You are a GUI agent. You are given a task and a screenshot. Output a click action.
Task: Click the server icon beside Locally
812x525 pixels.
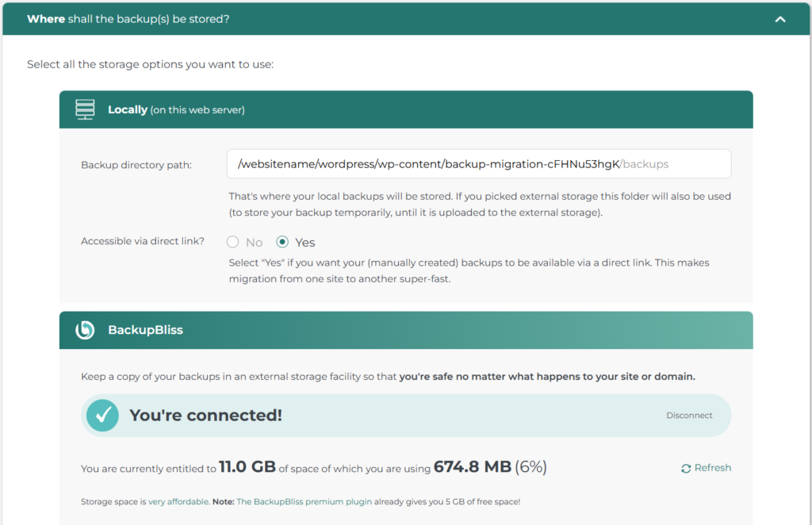(85, 109)
